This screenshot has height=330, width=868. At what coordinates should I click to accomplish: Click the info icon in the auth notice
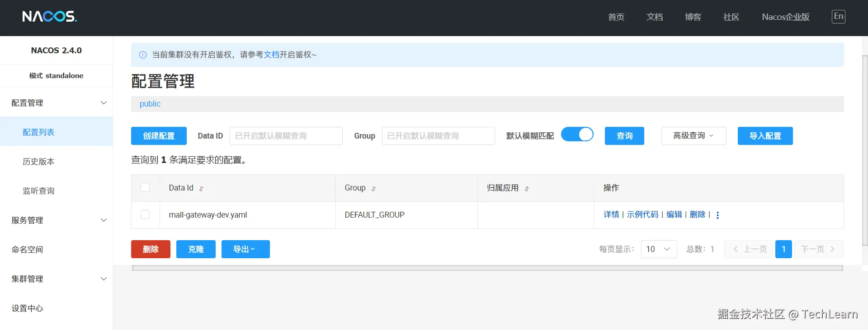click(x=143, y=55)
